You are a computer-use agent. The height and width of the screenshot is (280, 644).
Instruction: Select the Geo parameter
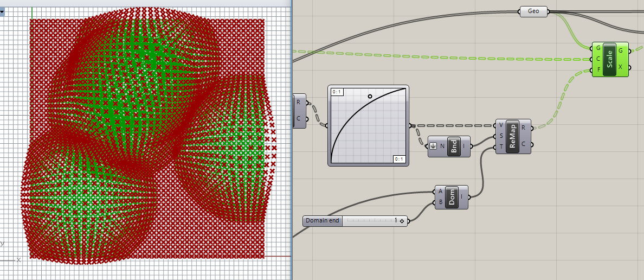533,11
